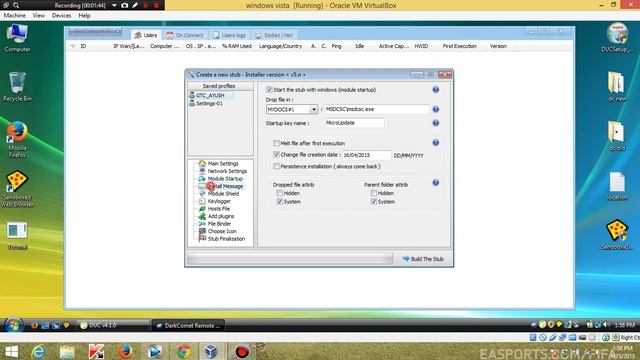Enable Persistence installation option
Image resolution: width=640 pixels, height=360 pixels.
coord(276,167)
